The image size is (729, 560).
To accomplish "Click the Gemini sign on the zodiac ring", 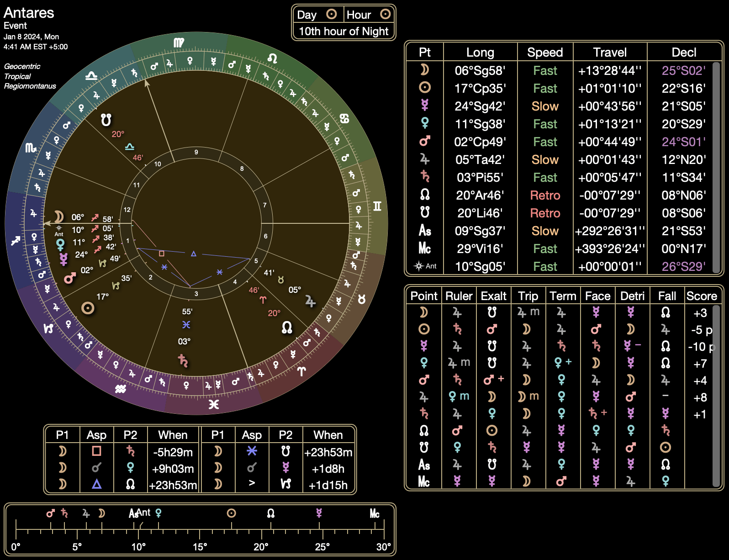I will point(377,206).
